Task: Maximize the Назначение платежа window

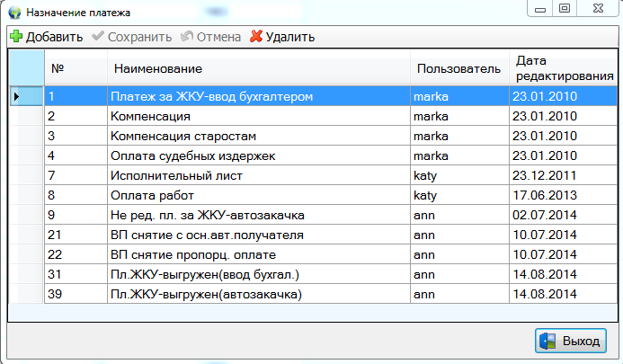Action: point(565,9)
